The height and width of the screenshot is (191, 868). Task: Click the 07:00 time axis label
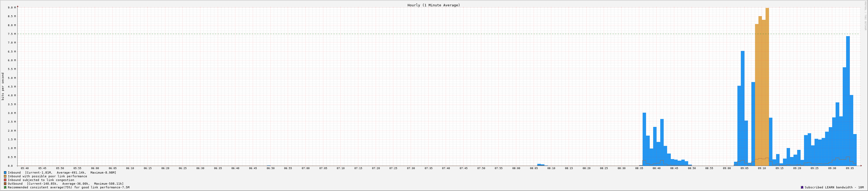[306, 168]
